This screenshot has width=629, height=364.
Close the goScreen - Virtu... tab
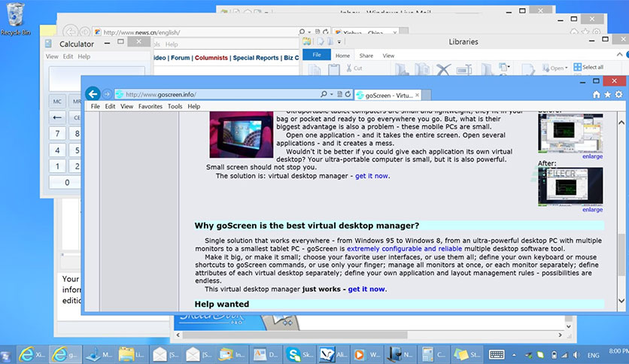pyautogui.click(x=417, y=95)
